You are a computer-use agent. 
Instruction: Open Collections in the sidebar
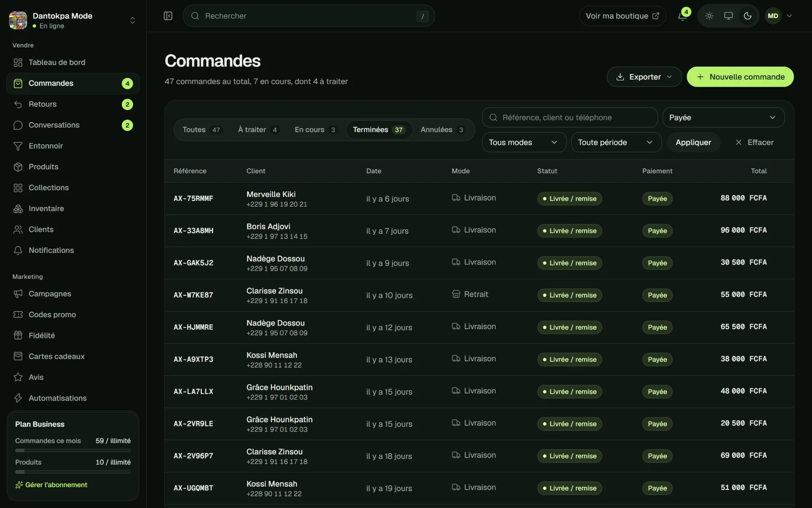(x=73, y=187)
